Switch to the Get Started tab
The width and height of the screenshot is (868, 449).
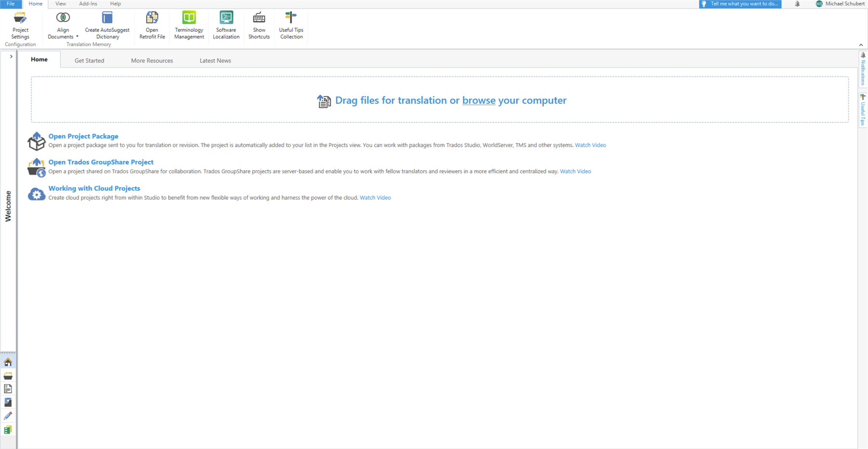click(x=89, y=61)
